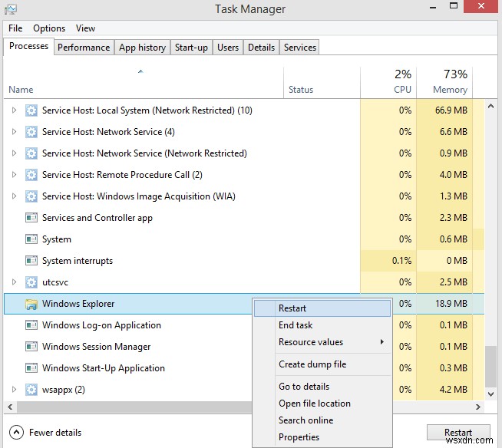Sort by the Status column header
The image size is (502, 448).
[322, 83]
